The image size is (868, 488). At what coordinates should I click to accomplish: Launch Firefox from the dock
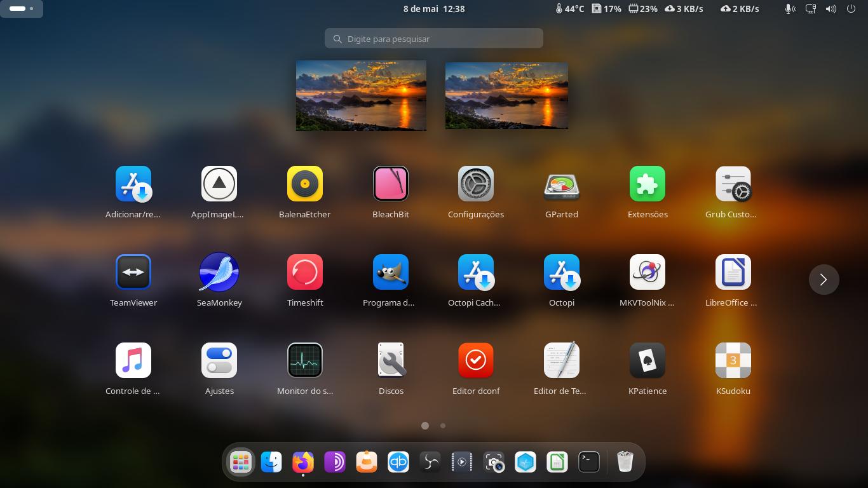pos(303,462)
